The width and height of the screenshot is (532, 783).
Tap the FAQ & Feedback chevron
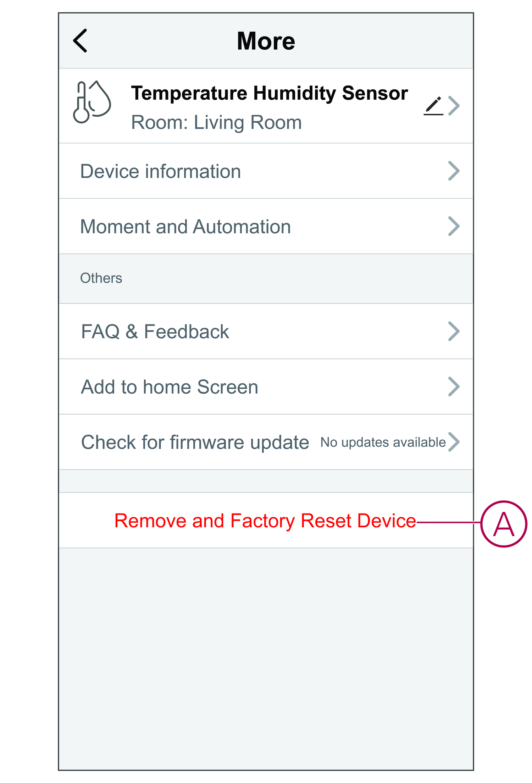tap(454, 331)
